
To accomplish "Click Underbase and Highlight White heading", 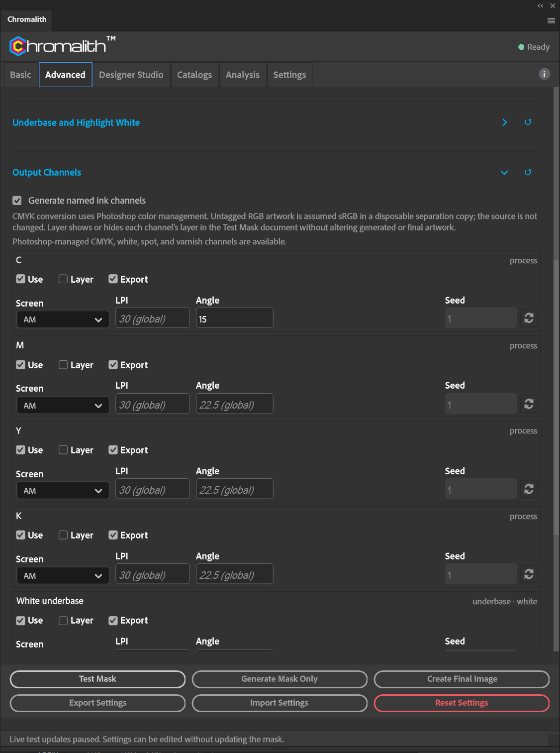I will (x=76, y=122).
